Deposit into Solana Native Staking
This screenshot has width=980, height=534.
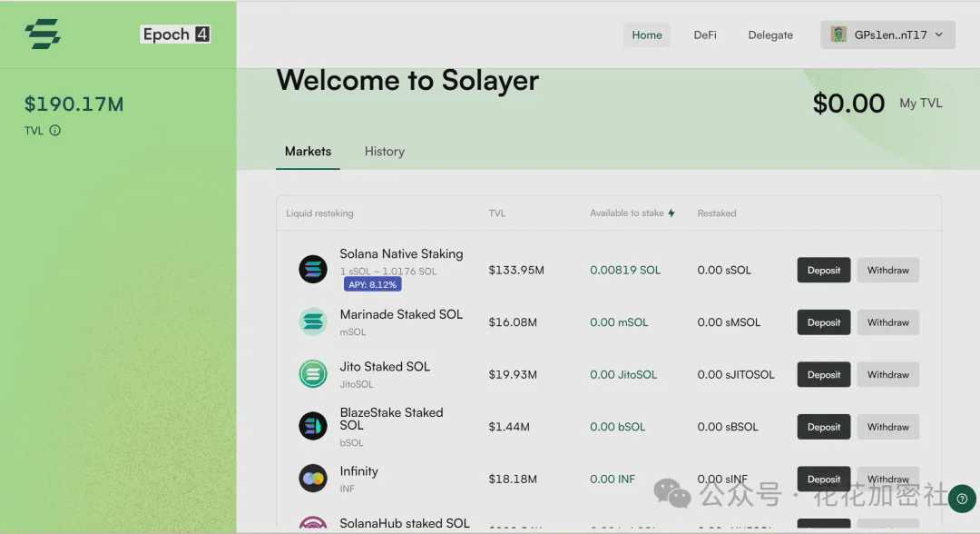(824, 270)
